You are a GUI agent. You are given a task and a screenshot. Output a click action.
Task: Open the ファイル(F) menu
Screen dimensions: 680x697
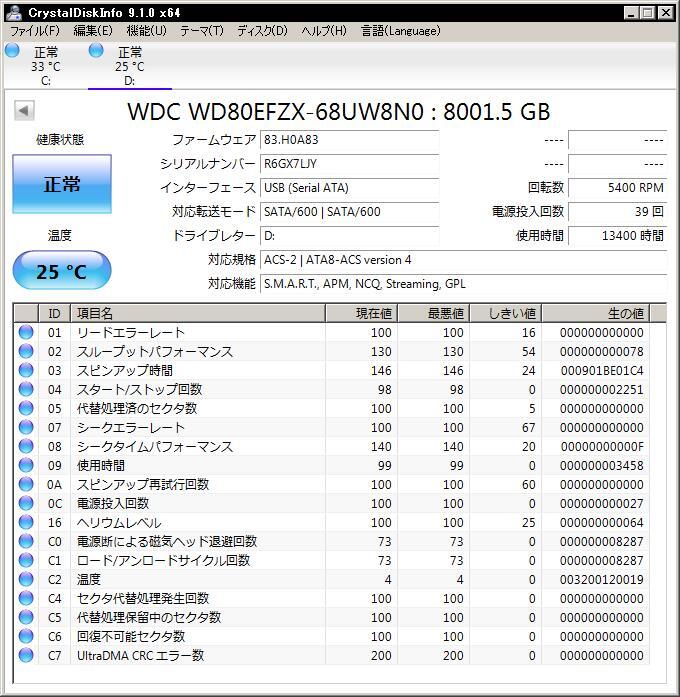coord(35,31)
